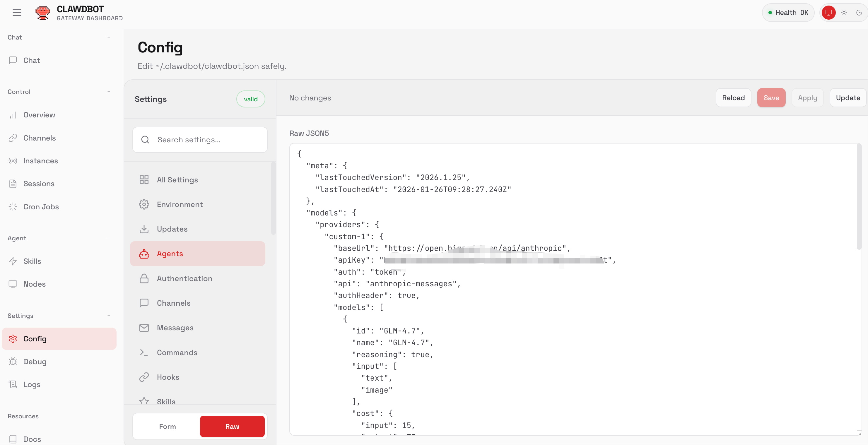Viewport: 868px width, 445px height.
Task: Click the Update button
Action: 848,98
